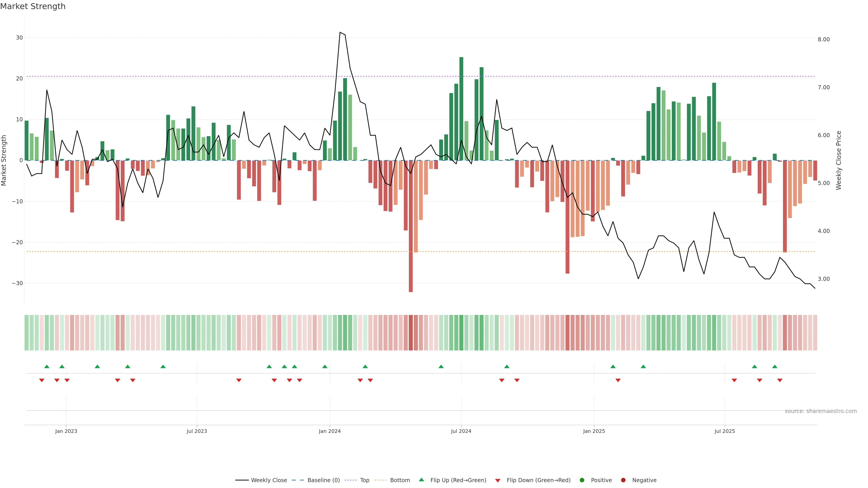Click the Jan 2024 x-axis label
This screenshot has height=488, width=868.
tap(330, 431)
